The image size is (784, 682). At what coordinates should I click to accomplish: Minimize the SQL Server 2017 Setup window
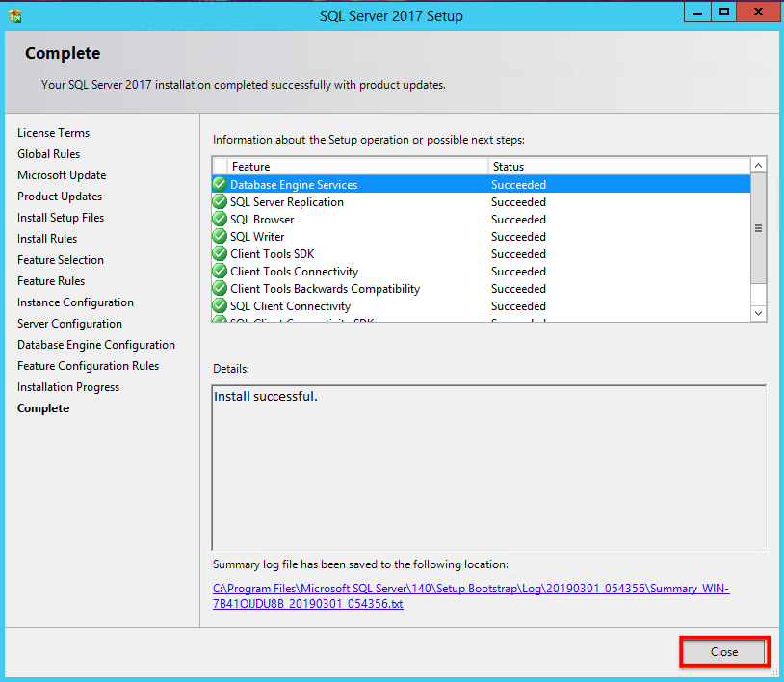(697, 12)
